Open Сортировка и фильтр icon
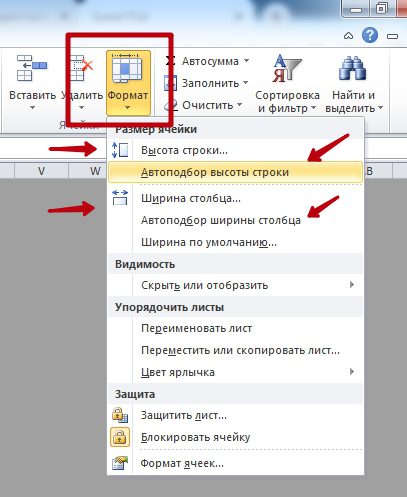The image size is (407, 497). 287,69
